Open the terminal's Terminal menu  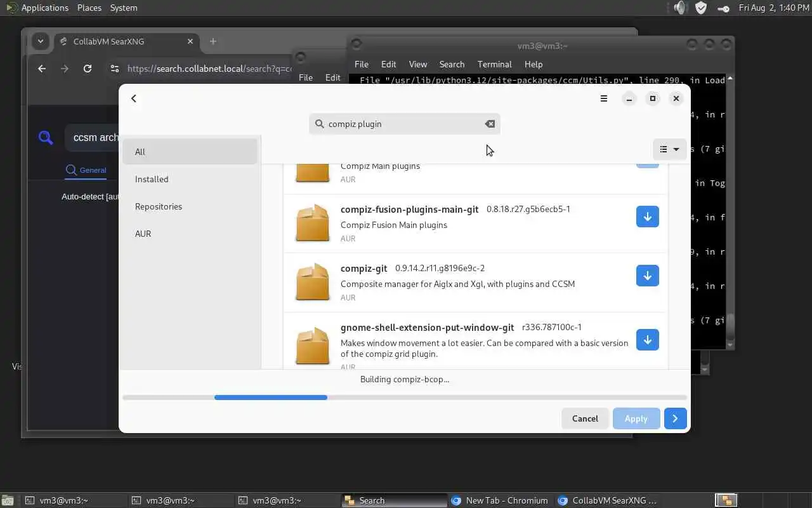coord(495,64)
